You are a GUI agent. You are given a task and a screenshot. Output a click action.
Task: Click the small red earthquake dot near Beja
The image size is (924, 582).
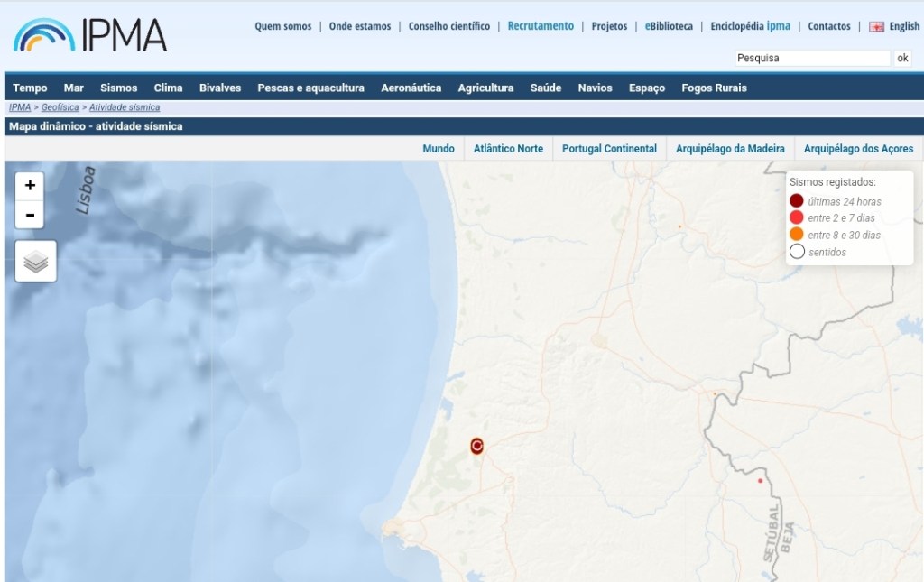click(761, 481)
